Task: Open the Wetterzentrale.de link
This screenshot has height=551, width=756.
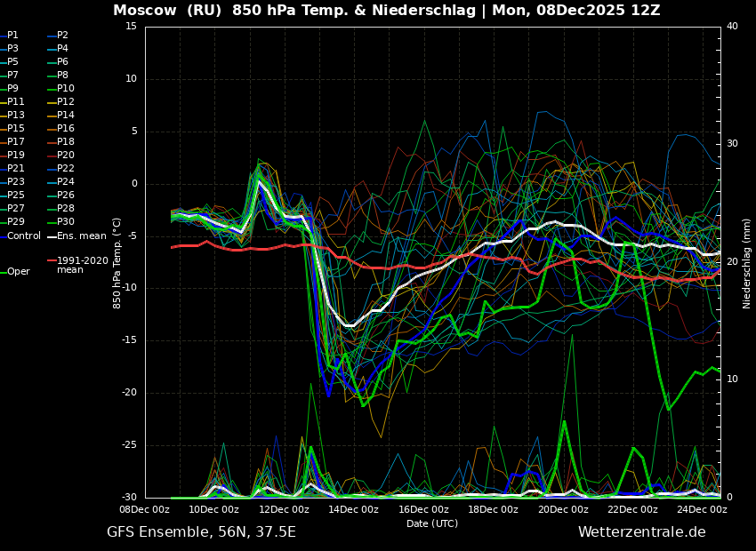Action: coord(641,532)
